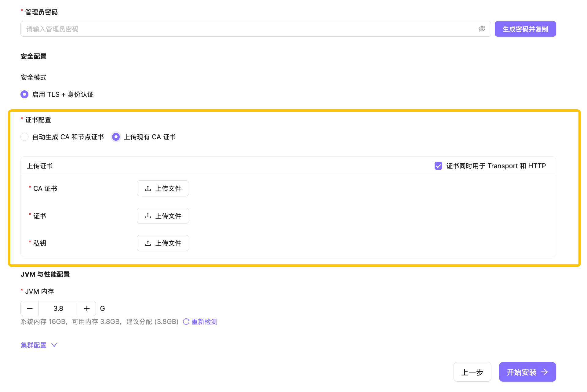Click the JVM memory value field
Viewport: 587px width, 392px height.
58,308
